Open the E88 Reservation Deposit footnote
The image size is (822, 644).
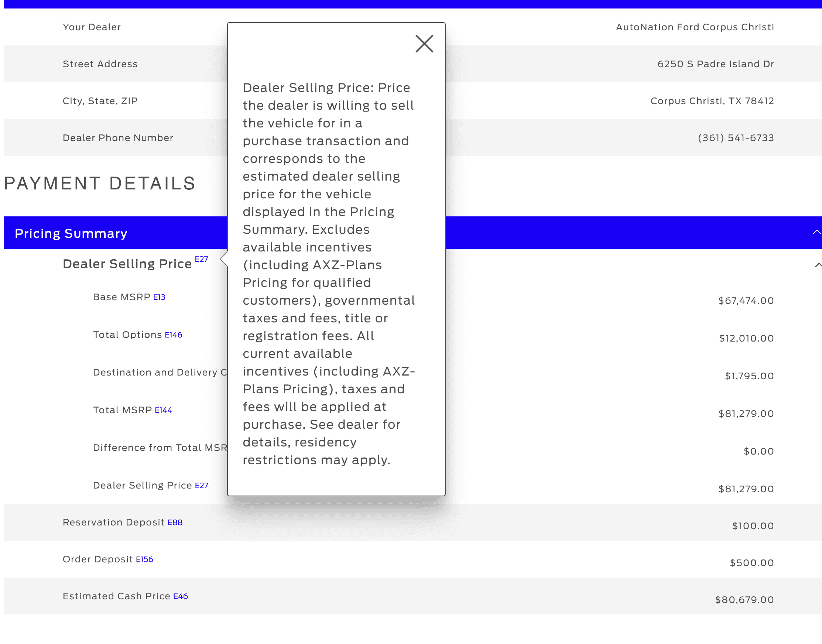(x=175, y=523)
